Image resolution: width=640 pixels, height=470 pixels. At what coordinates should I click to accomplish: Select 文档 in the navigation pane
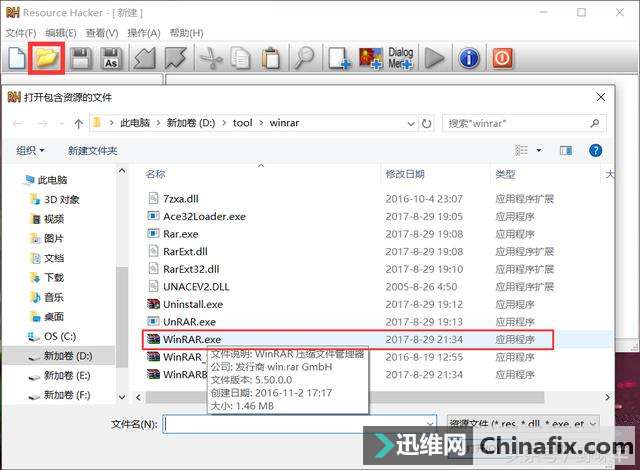tap(48, 258)
